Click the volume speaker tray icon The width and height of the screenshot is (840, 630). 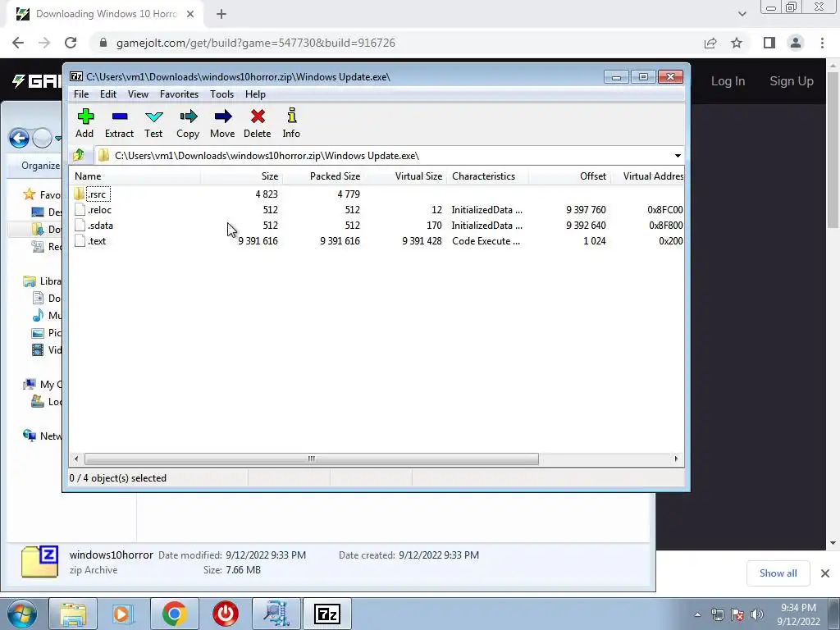757,614
